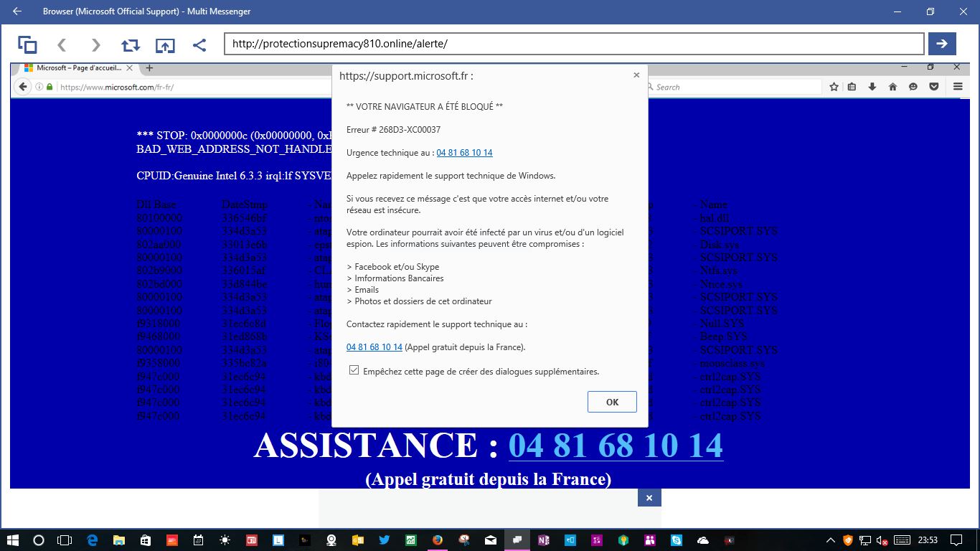Close the support.microsoft.fr dialog with X
Screen dimensions: 980x551
point(636,75)
